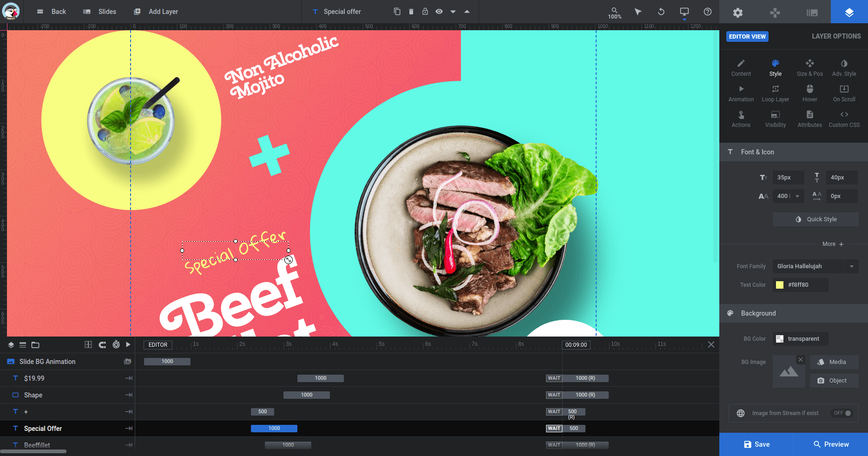The height and width of the screenshot is (456, 868).
Task: Play the timeline animation
Action: coord(128,344)
